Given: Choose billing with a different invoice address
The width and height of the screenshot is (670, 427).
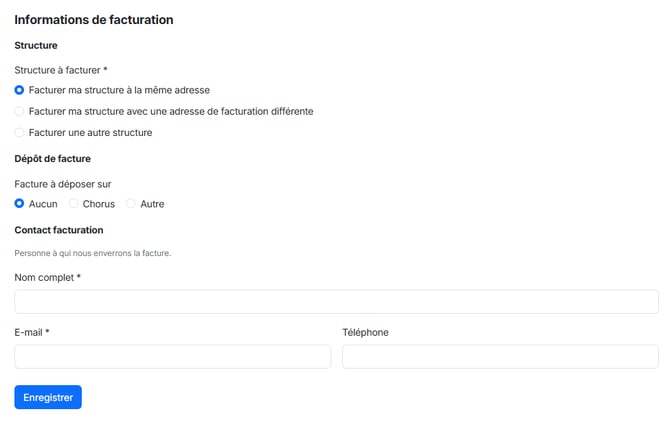Looking at the screenshot, I should (19, 111).
